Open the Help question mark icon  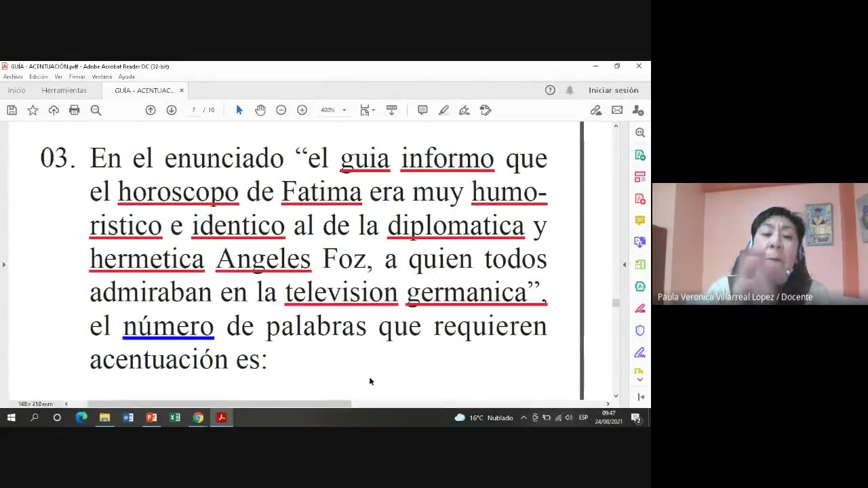pos(550,90)
